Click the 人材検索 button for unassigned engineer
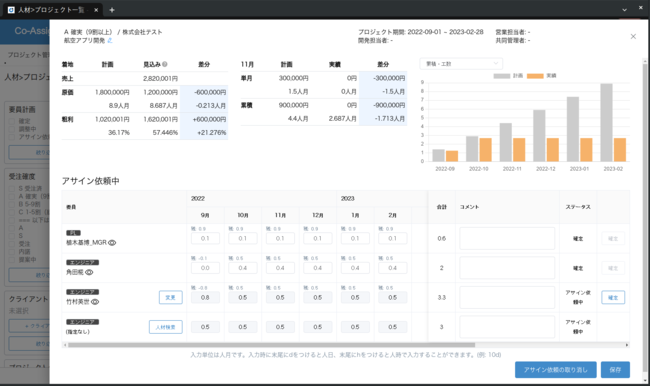The width and height of the screenshot is (650, 387). [x=166, y=327]
